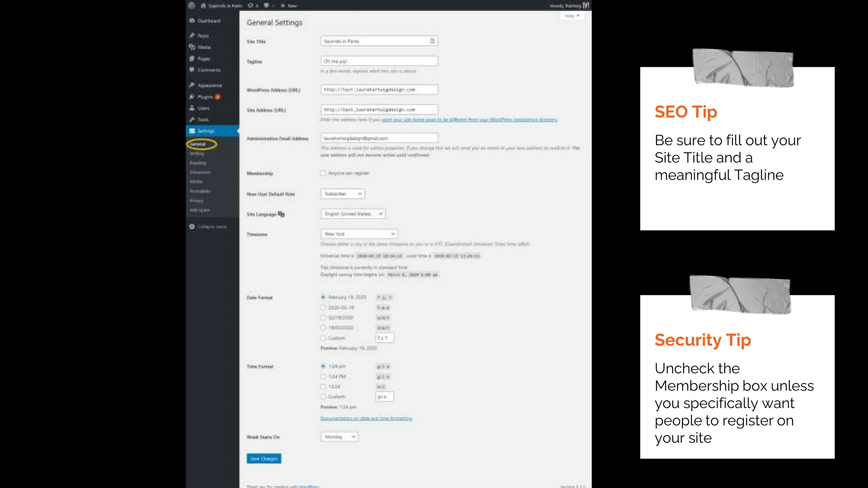Select the 2020-02-19 date format
Screen dimensions: 868x488
323,308
